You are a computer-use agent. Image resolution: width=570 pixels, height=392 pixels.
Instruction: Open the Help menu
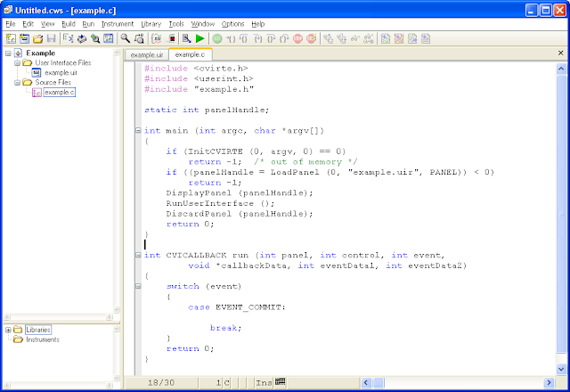(257, 24)
